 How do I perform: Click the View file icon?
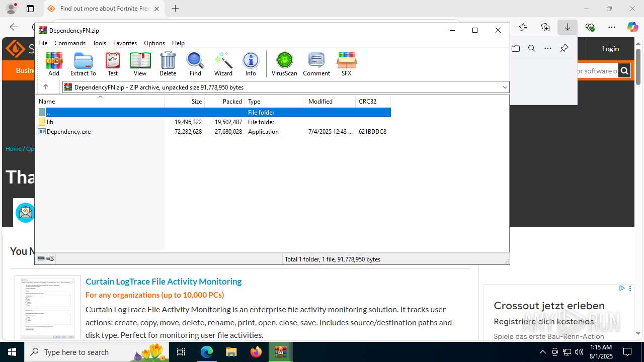coord(140,64)
